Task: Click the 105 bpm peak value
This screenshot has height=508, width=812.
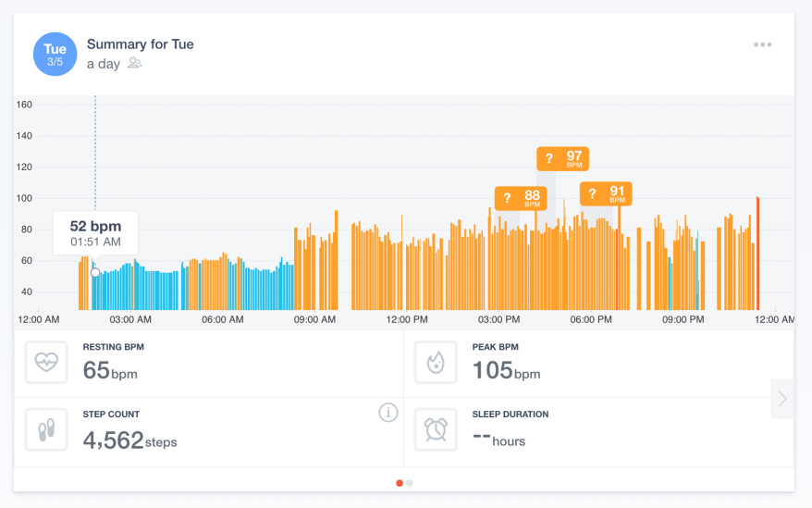Action: coord(505,371)
